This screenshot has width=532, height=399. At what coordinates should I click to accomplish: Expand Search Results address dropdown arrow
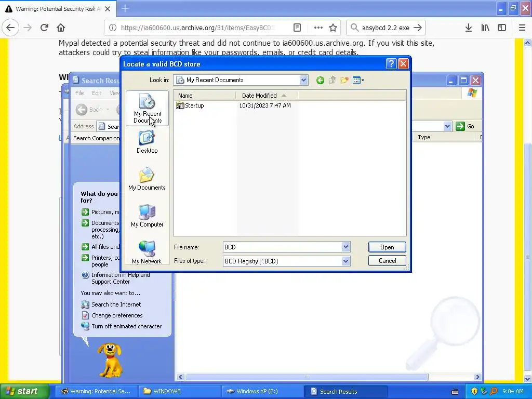coord(447,126)
